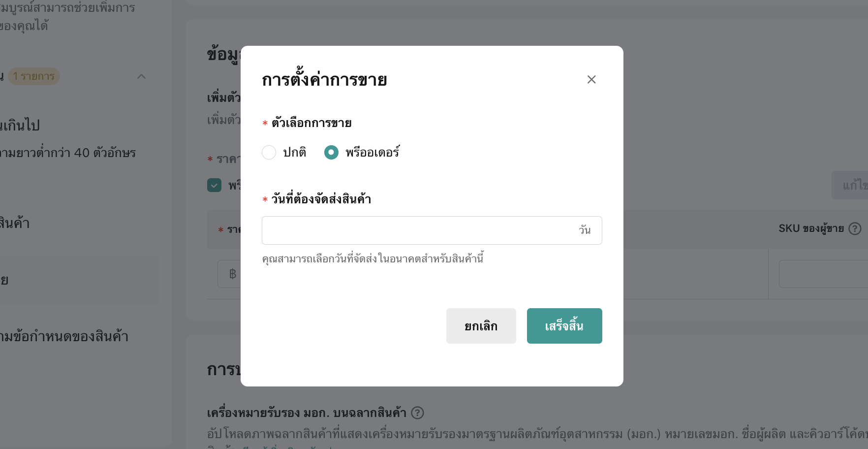Image resolution: width=868 pixels, height=449 pixels.
Task: Open the SKU ของผู้ขาย help icon
Action: pos(855,228)
